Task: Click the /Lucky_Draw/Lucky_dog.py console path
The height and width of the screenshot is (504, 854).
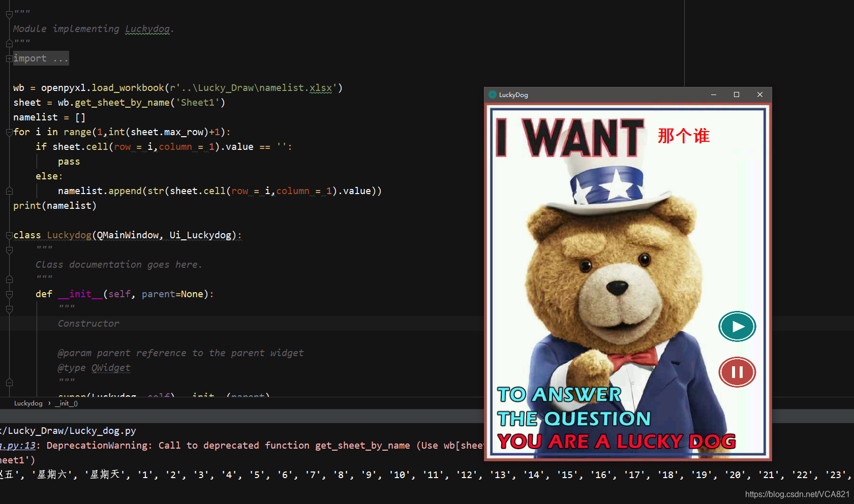Action: click(69, 431)
